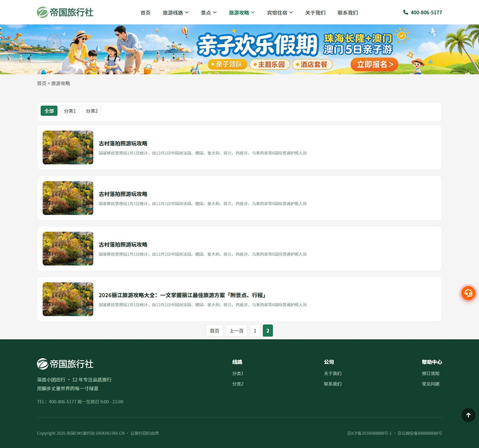
Task: Click the 主题乐园 banner tag
Action: pyautogui.click(x=270, y=65)
